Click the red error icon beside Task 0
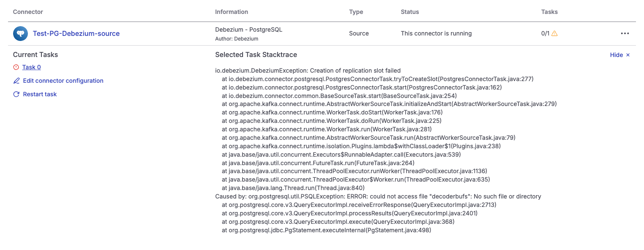Image resolution: width=644 pixels, height=250 pixels. point(16,67)
